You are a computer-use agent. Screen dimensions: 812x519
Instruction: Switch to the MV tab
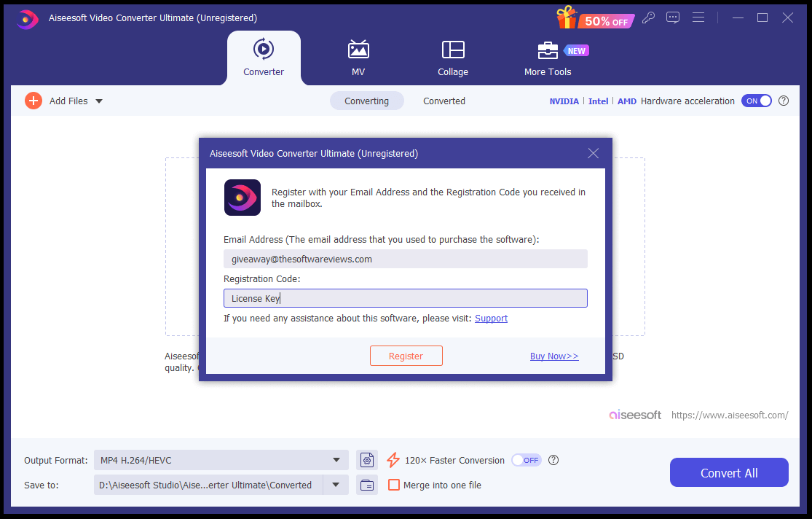click(x=358, y=58)
